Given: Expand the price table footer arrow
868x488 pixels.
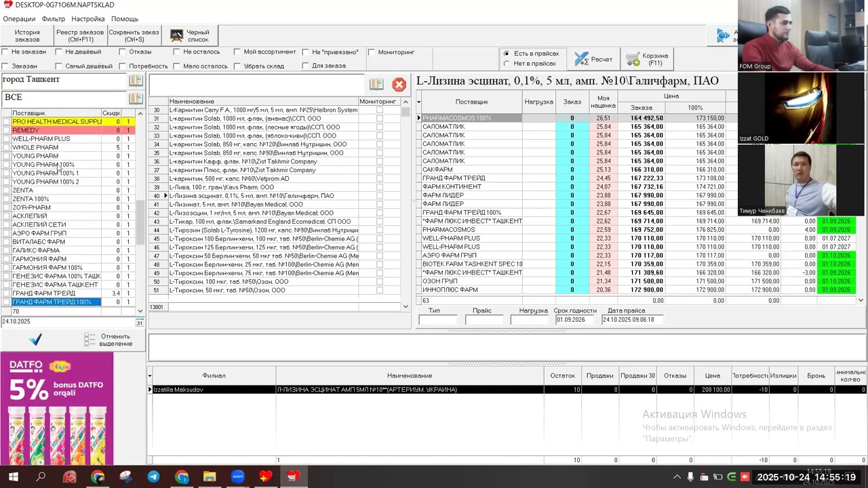Looking at the screenshot, I should click(x=861, y=300).
